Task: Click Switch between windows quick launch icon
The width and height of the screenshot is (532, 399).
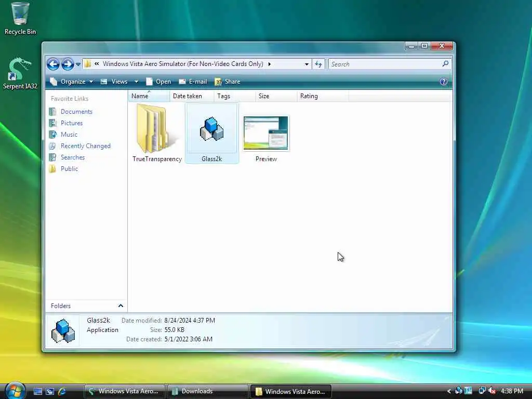Action: [50, 391]
